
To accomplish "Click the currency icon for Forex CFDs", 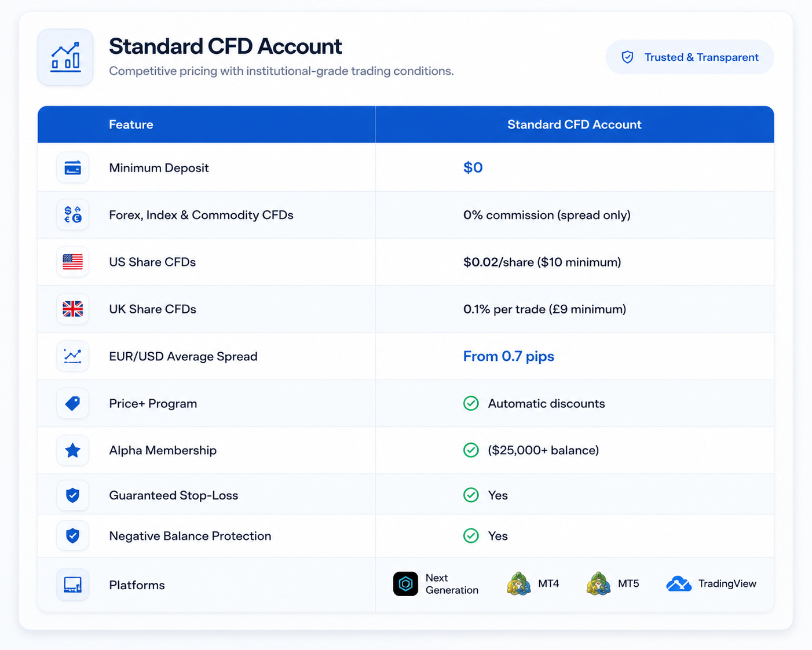I will click(73, 215).
